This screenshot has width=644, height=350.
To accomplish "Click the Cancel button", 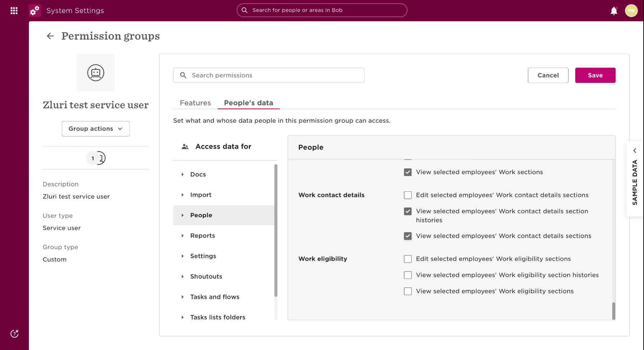I will click(x=548, y=75).
